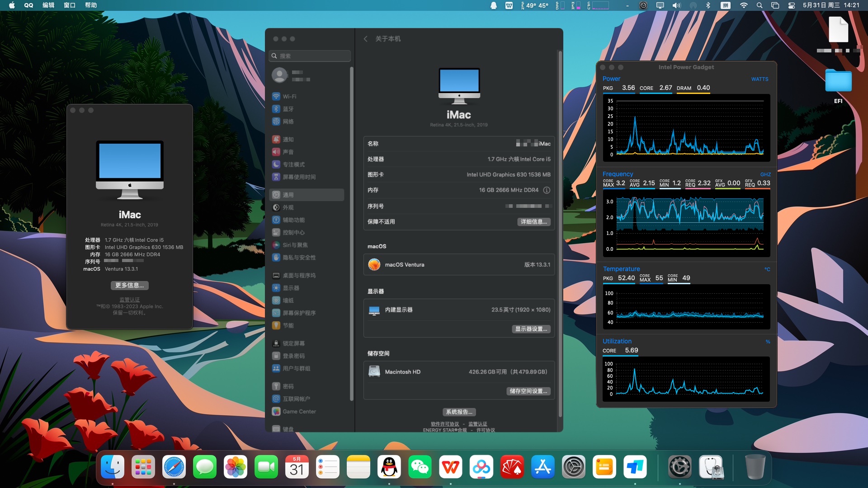Click the 详细信息... warranty button
This screenshot has width=868, height=488.
coord(533,222)
